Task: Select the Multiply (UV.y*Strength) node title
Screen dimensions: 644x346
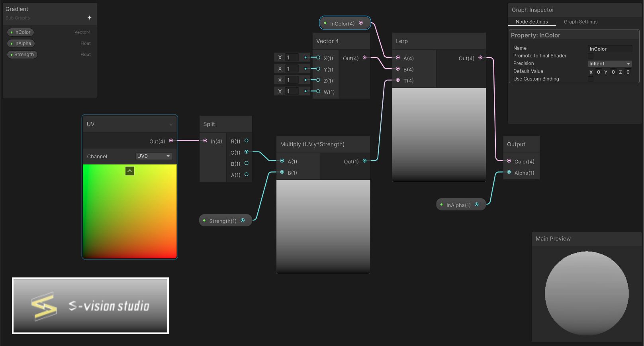Action: tap(312, 144)
